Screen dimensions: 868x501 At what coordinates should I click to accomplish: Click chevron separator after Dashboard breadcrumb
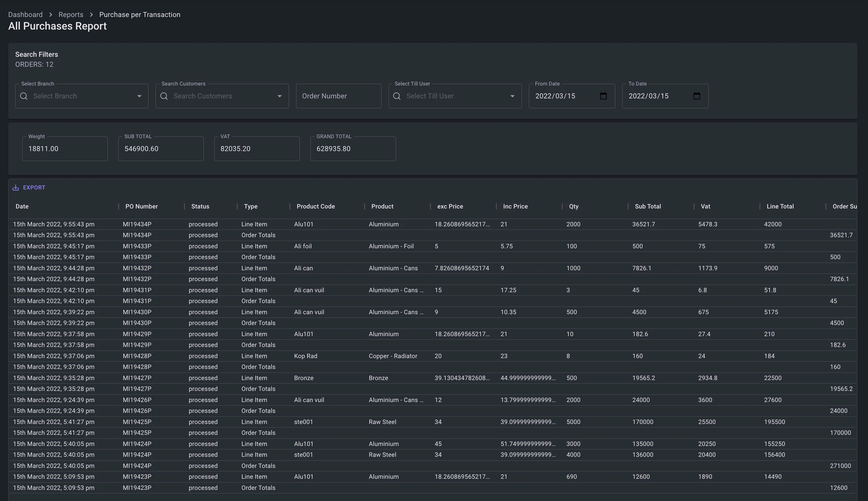point(51,14)
